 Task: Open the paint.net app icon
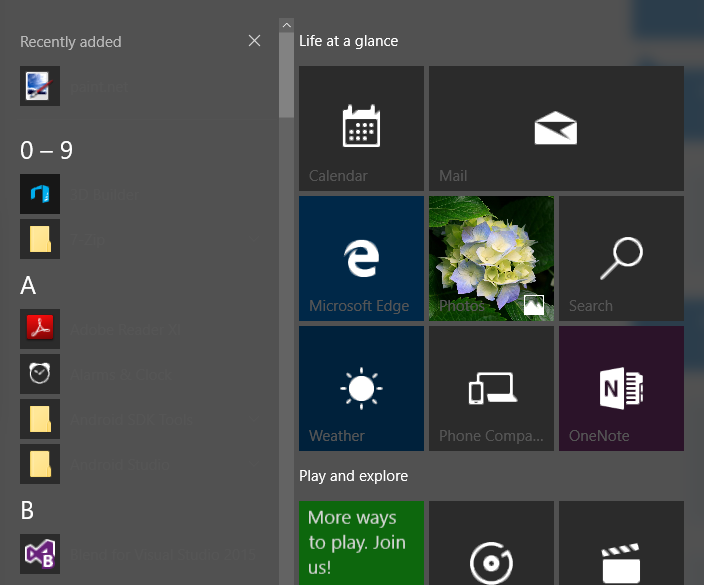click(x=40, y=86)
